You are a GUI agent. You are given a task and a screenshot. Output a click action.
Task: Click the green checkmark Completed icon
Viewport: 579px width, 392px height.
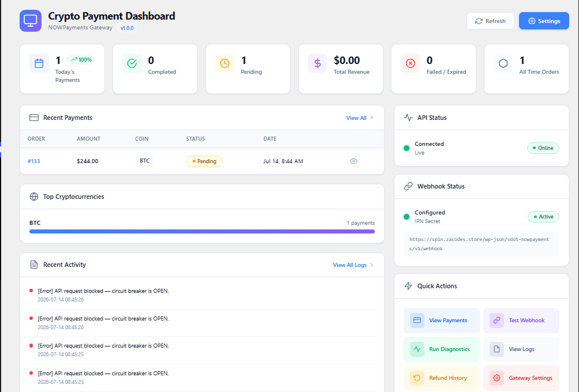[x=132, y=63]
